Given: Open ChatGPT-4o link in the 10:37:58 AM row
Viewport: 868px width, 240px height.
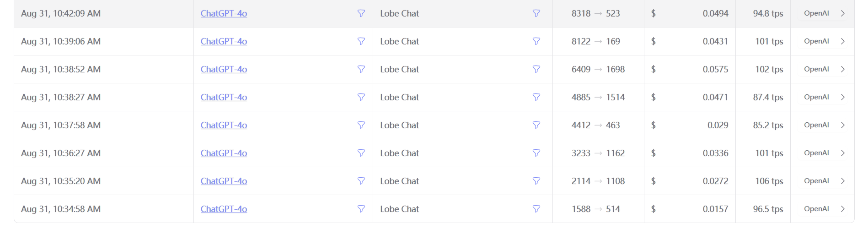Looking at the screenshot, I should [x=224, y=125].
